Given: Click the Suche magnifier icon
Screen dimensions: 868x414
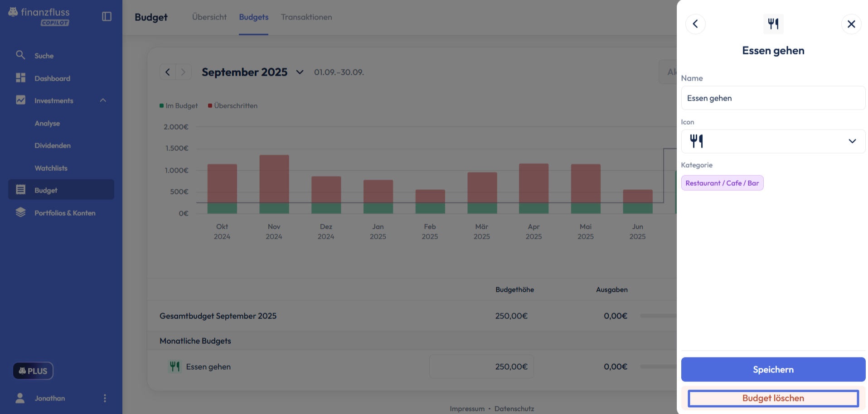Looking at the screenshot, I should (x=20, y=55).
